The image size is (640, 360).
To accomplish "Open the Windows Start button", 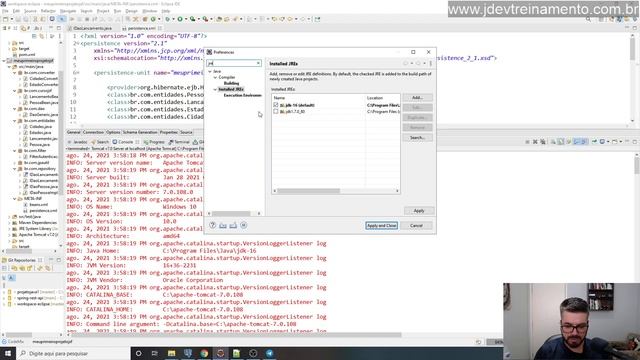I will click(8, 353).
